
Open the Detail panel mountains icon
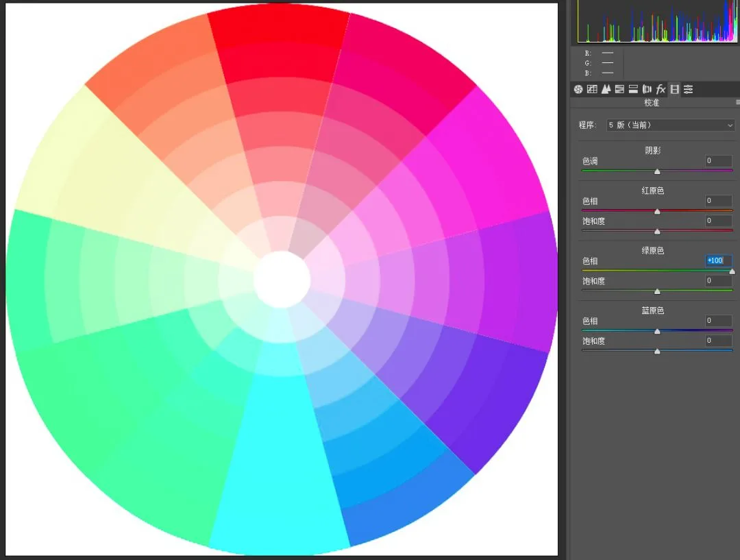click(x=606, y=89)
